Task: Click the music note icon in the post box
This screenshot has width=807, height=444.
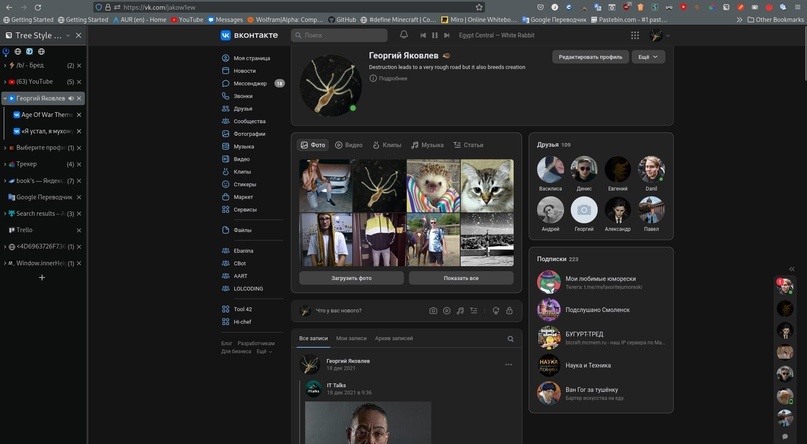Action: 460,311
